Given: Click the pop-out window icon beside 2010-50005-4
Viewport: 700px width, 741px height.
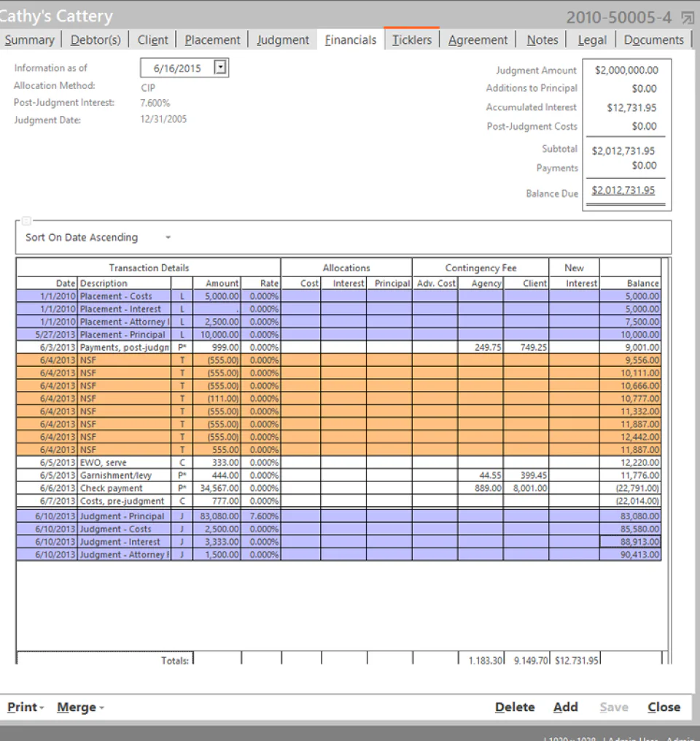Looking at the screenshot, I should [688, 18].
